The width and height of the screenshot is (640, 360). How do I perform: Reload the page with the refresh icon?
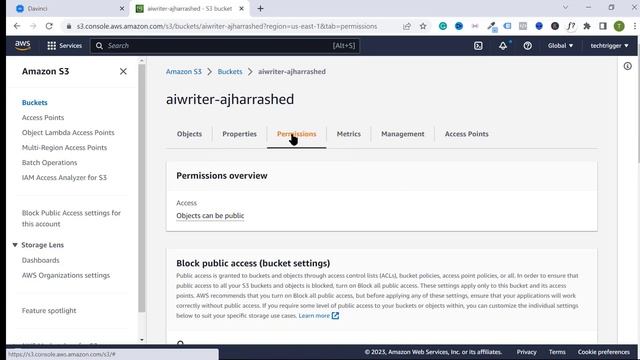(49, 26)
